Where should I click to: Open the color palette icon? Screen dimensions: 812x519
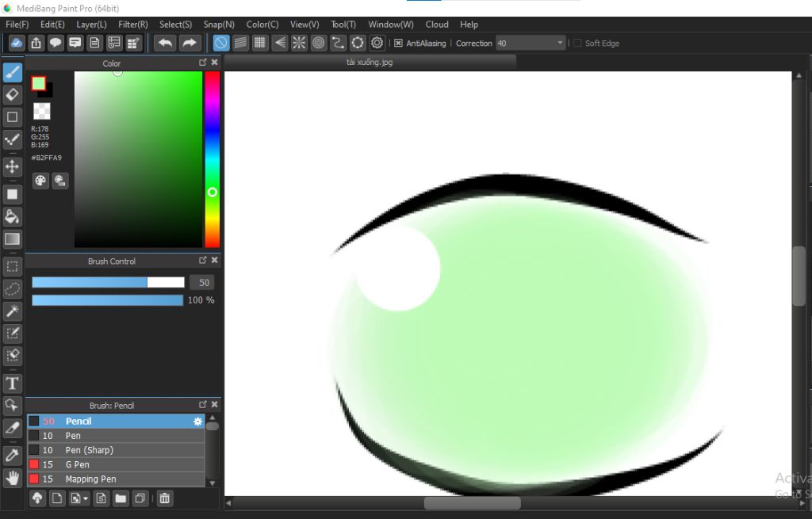(40, 181)
